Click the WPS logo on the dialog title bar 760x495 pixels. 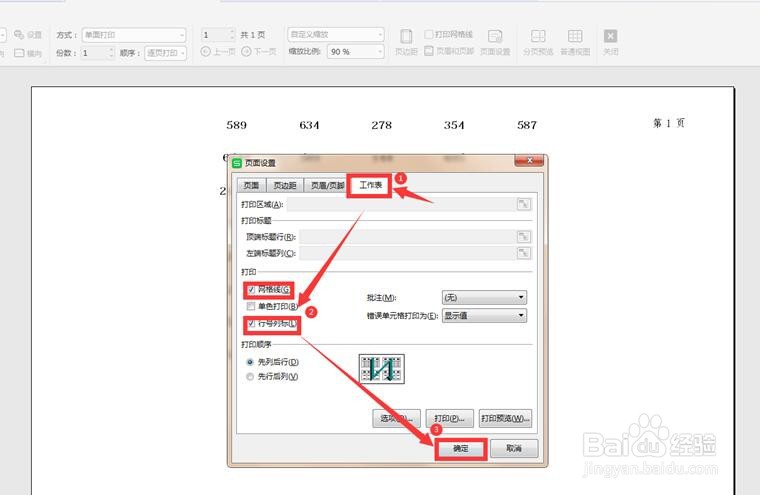click(237, 163)
